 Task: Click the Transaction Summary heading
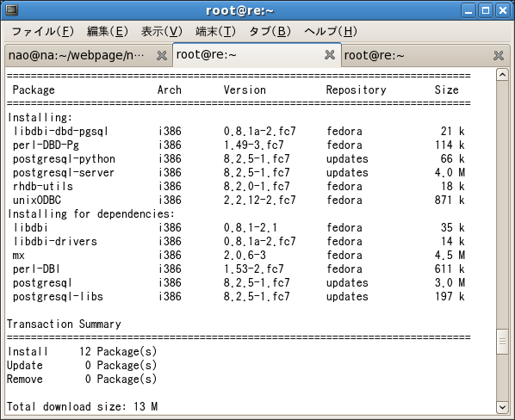coord(64,324)
